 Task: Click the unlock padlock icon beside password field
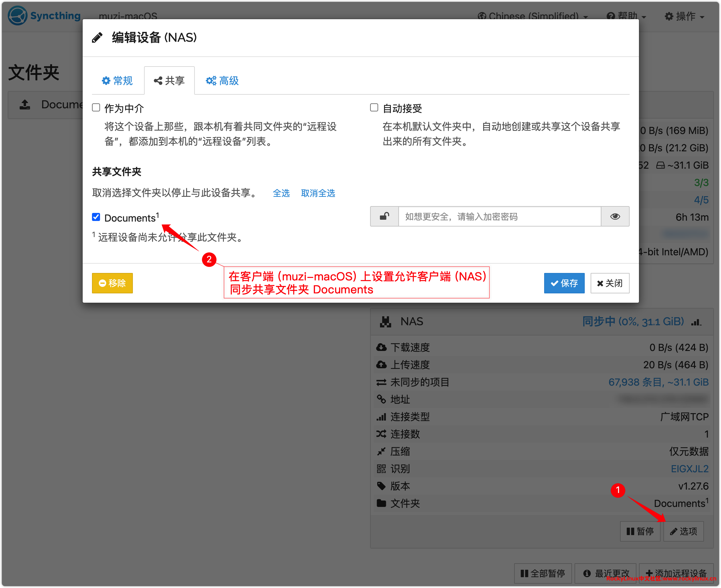tap(384, 216)
